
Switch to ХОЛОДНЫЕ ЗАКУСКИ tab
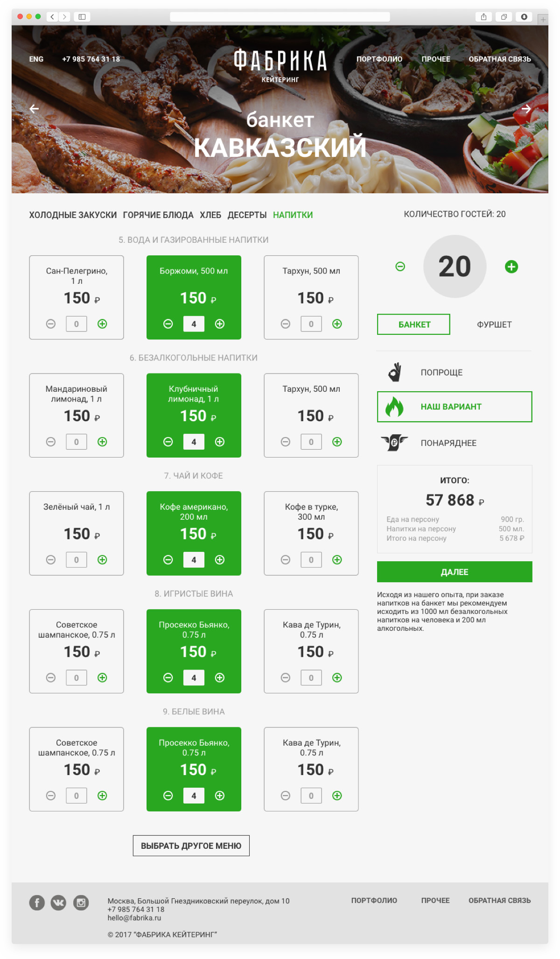click(x=73, y=215)
